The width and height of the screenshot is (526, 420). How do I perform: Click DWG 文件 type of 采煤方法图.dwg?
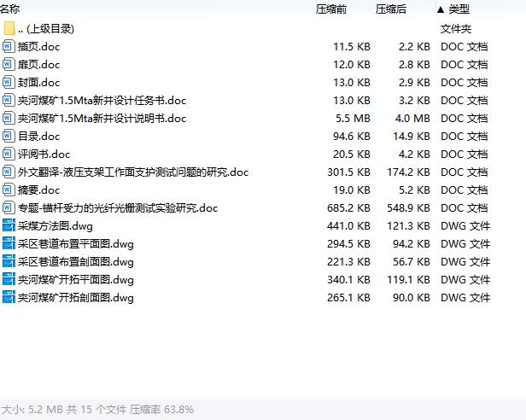tap(465, 225)
